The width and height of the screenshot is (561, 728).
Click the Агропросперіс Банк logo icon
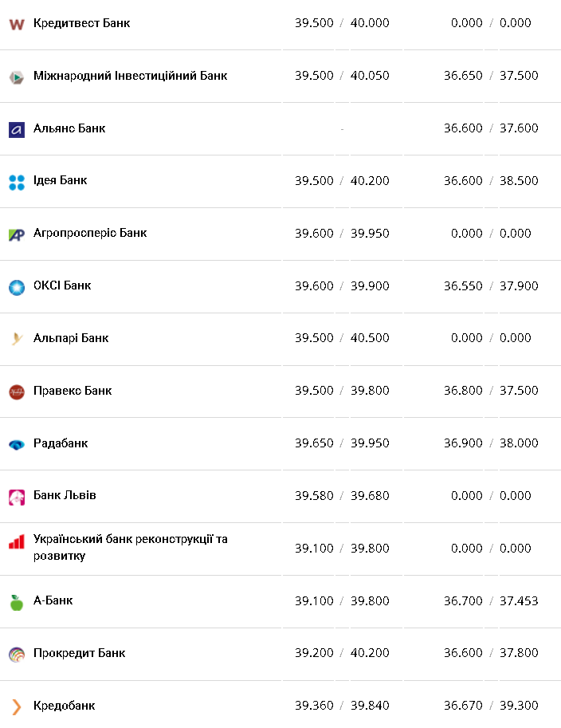(x=17, y=234)
